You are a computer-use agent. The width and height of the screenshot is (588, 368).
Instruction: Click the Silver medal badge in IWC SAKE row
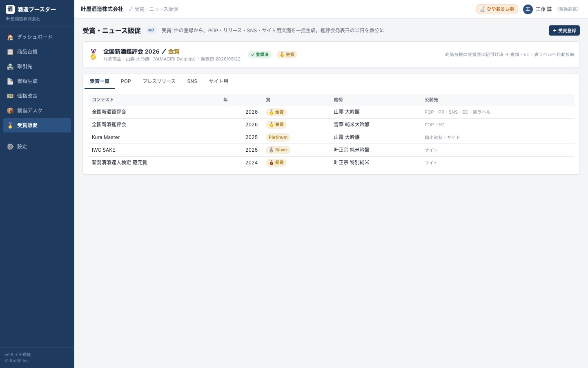pos(278,150)
